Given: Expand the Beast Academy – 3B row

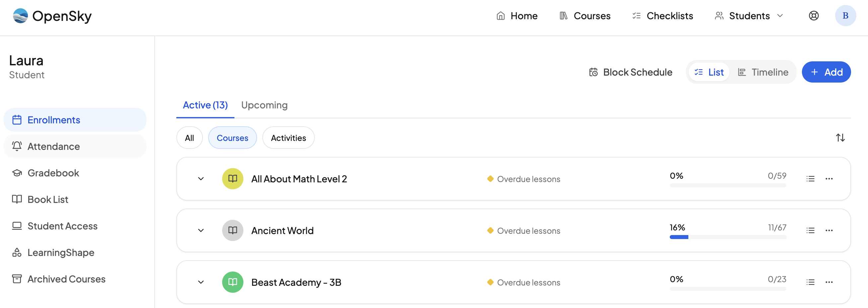Looking at the screenshot, I should pyautogui.click(x=201, y=282).
